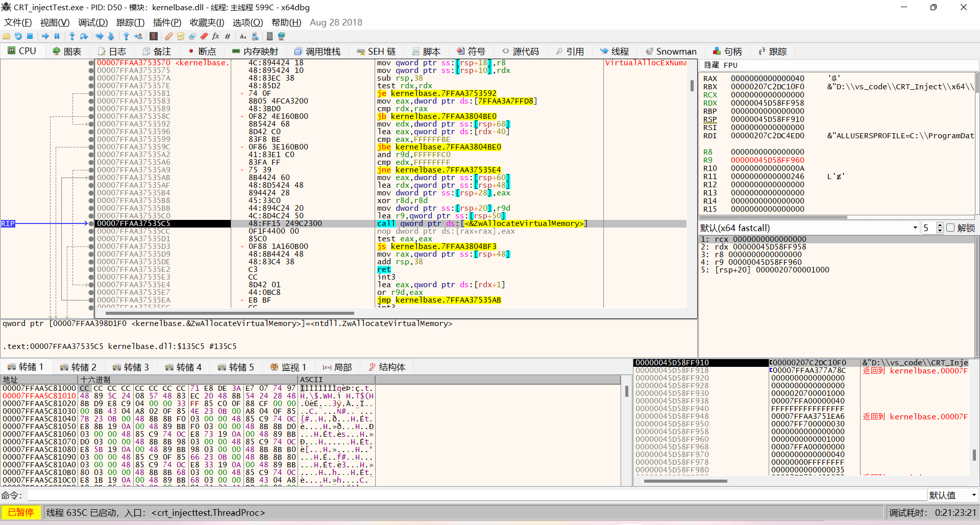This screenshot has height=525, width=980.
Task: Toggle breakpoint bullet at 00007FFAA37535CC
Action: [91, 231]
